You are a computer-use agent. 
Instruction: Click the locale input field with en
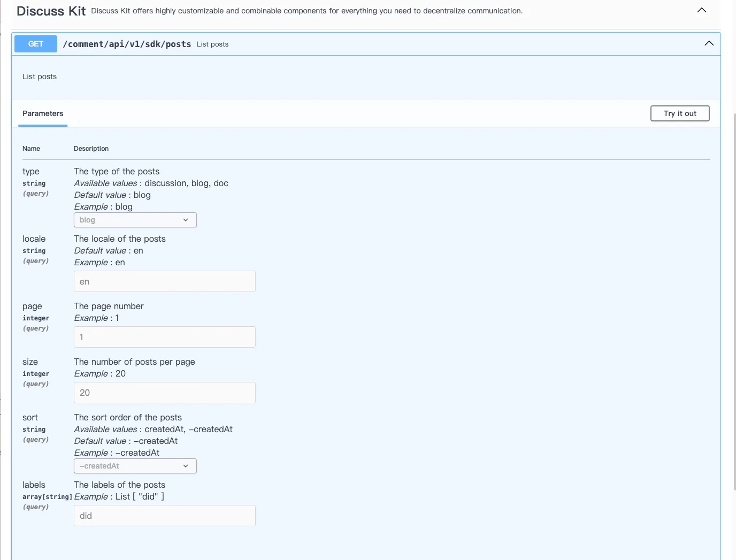tap(165, 281)
